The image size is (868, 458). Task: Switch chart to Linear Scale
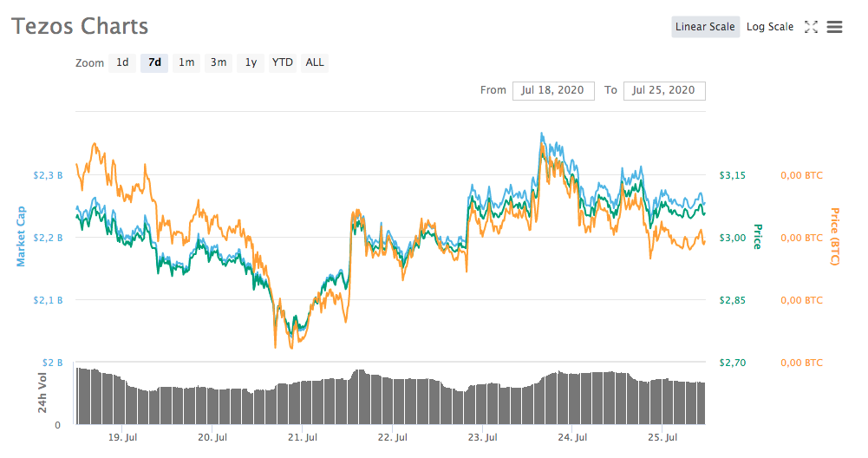click(705, 27)
